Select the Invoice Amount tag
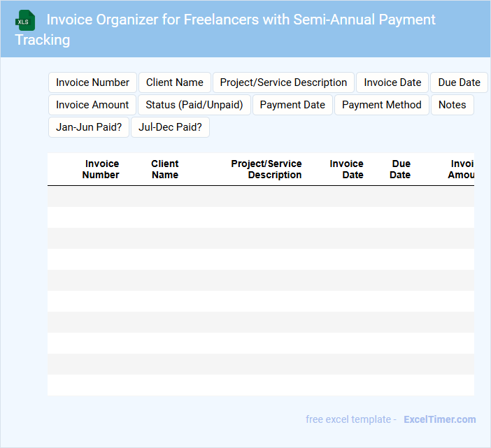This screenshot has width=491, height=448. point(92,105)
